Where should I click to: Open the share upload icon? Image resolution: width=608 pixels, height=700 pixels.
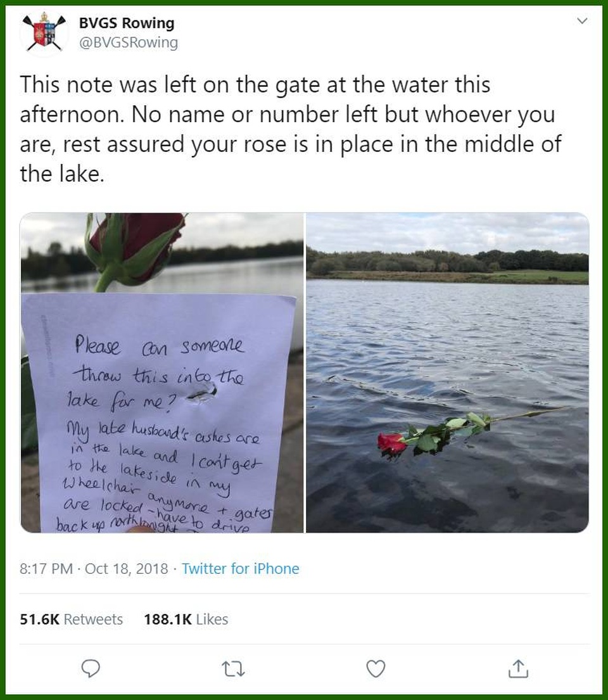(x=518, y=668)
